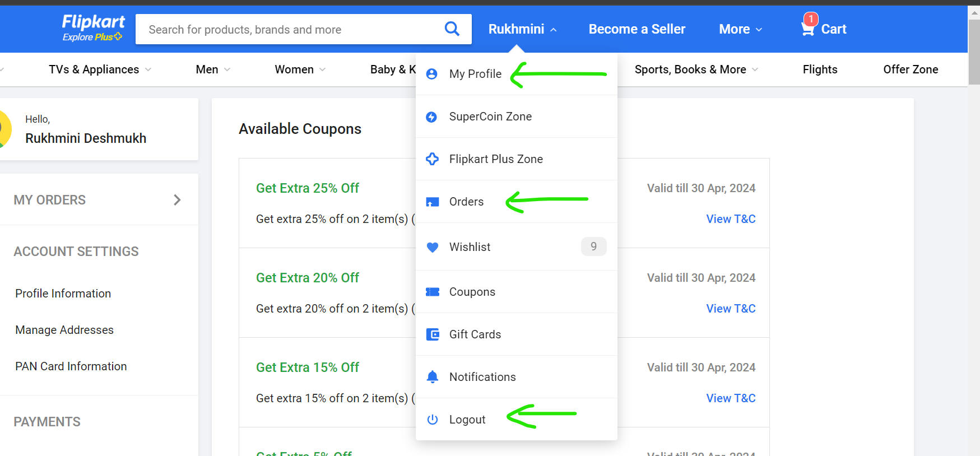980x456 pixels.
Task: Click the Get Extra 20% Off heading
Action: tap(308, 278)
